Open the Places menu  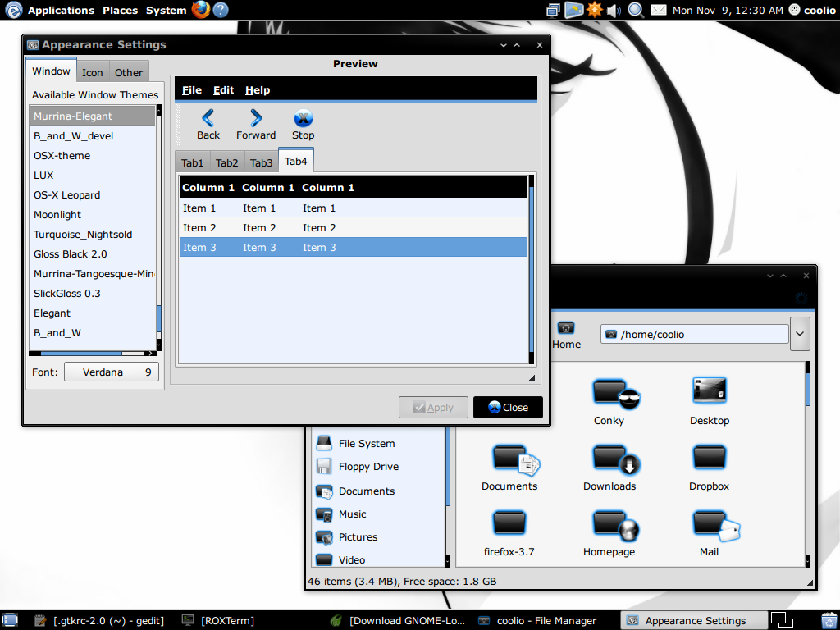point(120,10)
